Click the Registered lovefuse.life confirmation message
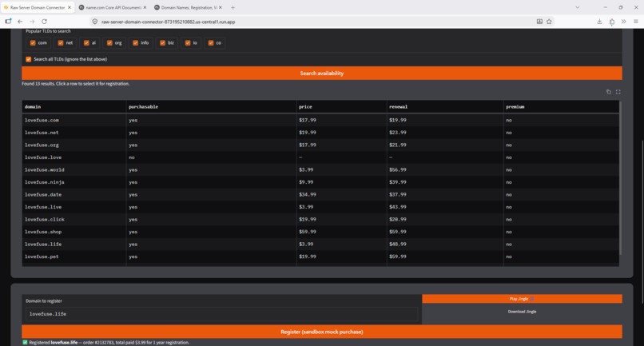Screen dimensions: 644x346 107,342
